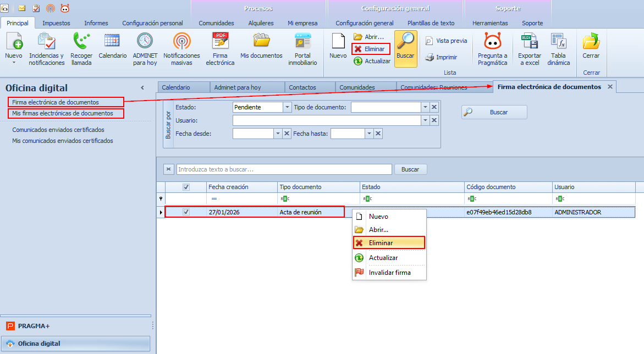Click the Buscar magnifier ribbon button
The height and width of the screenshot is (354, 644).
(405, 48)
